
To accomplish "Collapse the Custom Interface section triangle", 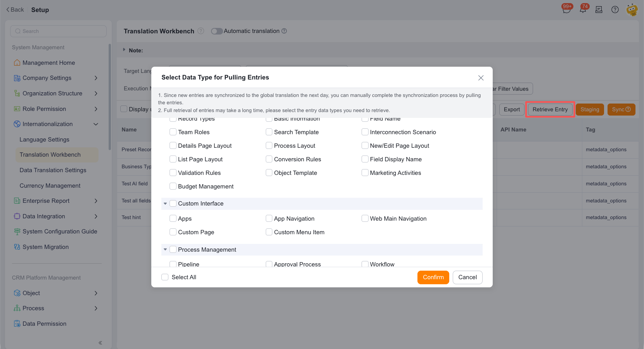I will click(x=165, y=204).
